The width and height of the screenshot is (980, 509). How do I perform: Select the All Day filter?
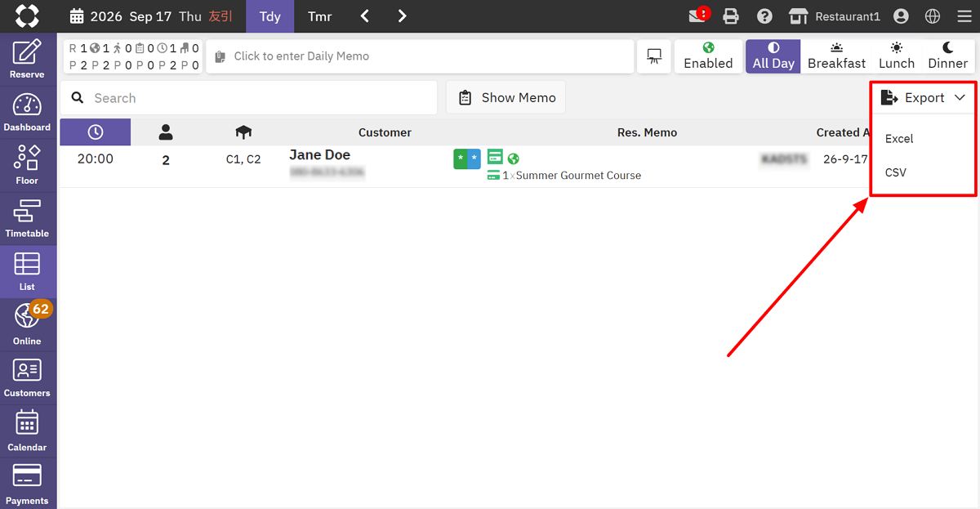tap(773, 56)
